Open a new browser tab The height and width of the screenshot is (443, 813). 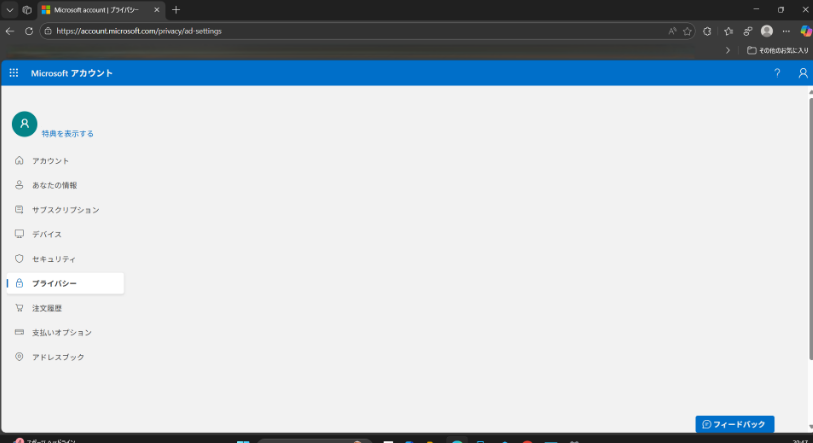coord(176,10)
